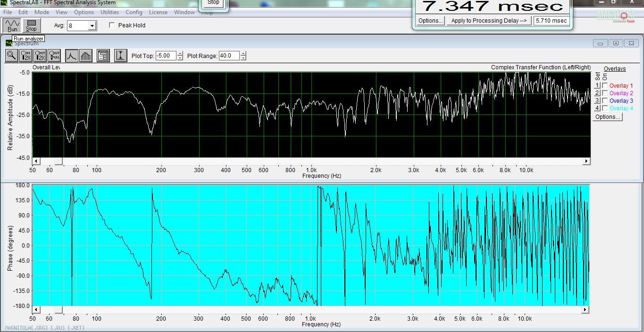Open the Avg averaging dropdown

[92, 26]
